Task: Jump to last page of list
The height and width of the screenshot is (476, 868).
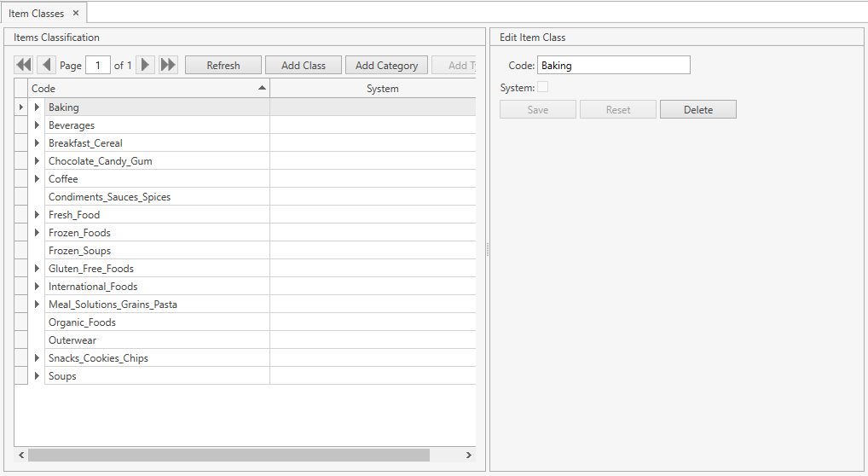Action: tap(168, 65)
